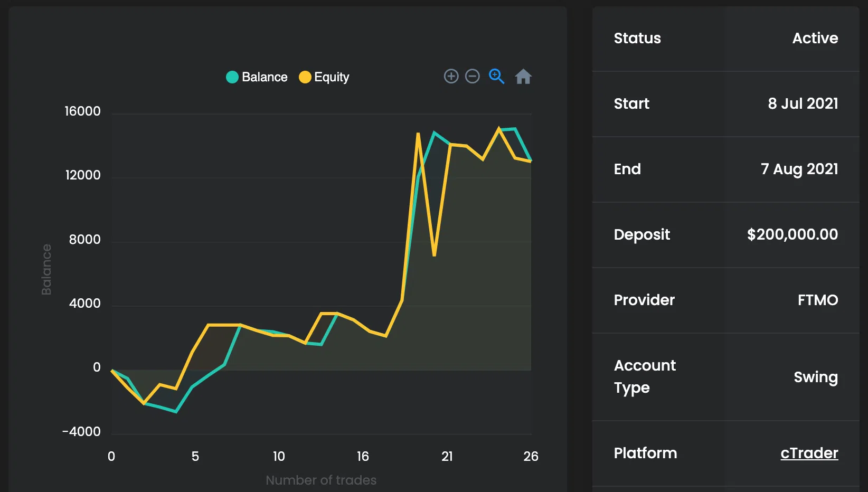Toggle Equity series via legend label

point(332,77)
